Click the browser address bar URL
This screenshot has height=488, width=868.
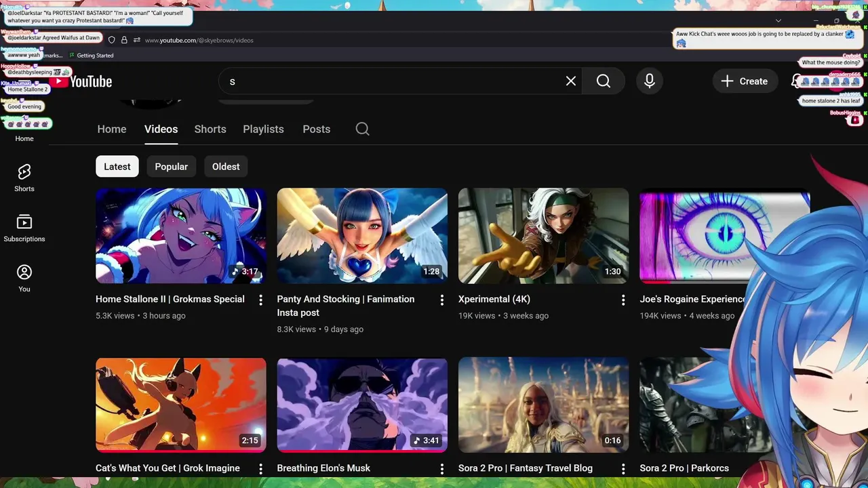199,40
